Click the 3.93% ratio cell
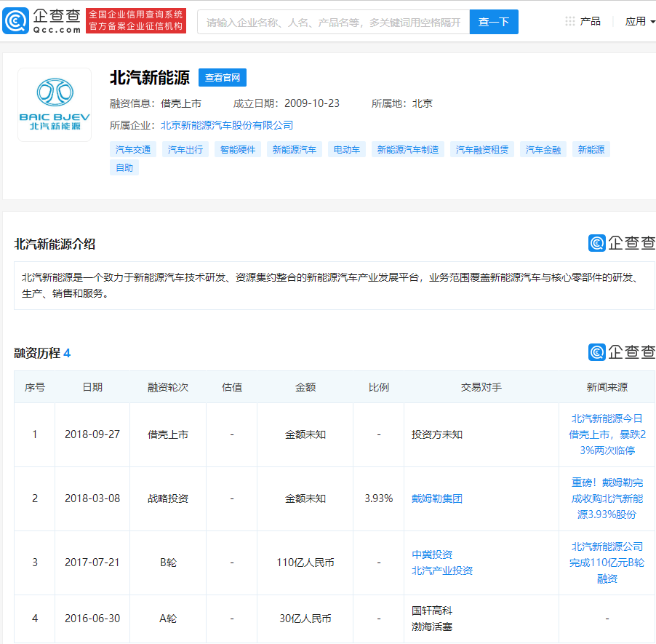This screenshot has width=656, height=644. (x=379, y=498)
